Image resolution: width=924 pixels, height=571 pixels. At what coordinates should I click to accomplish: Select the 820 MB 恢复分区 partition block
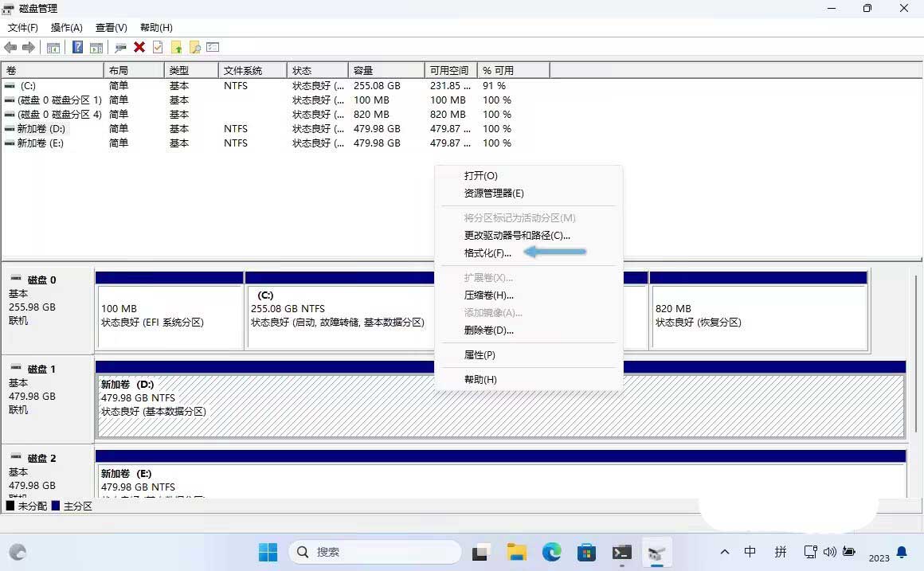(758, 311)
